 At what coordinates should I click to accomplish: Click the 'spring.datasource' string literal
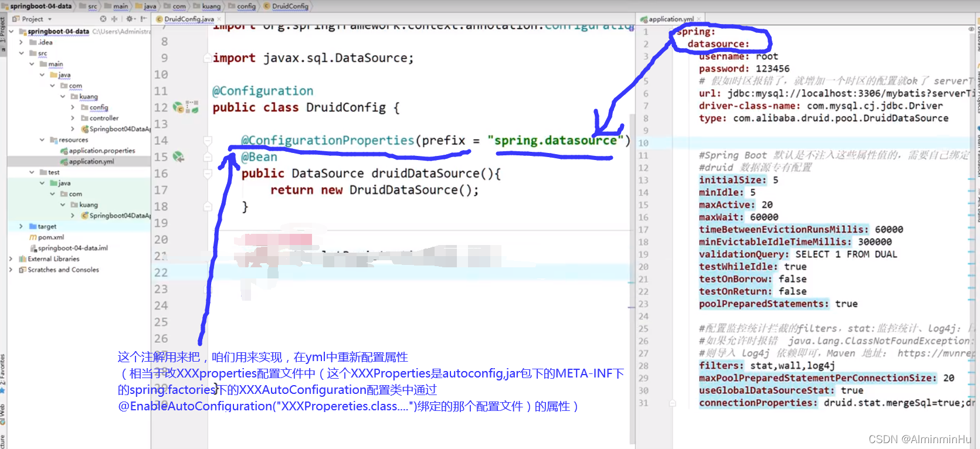click(555, 141)
